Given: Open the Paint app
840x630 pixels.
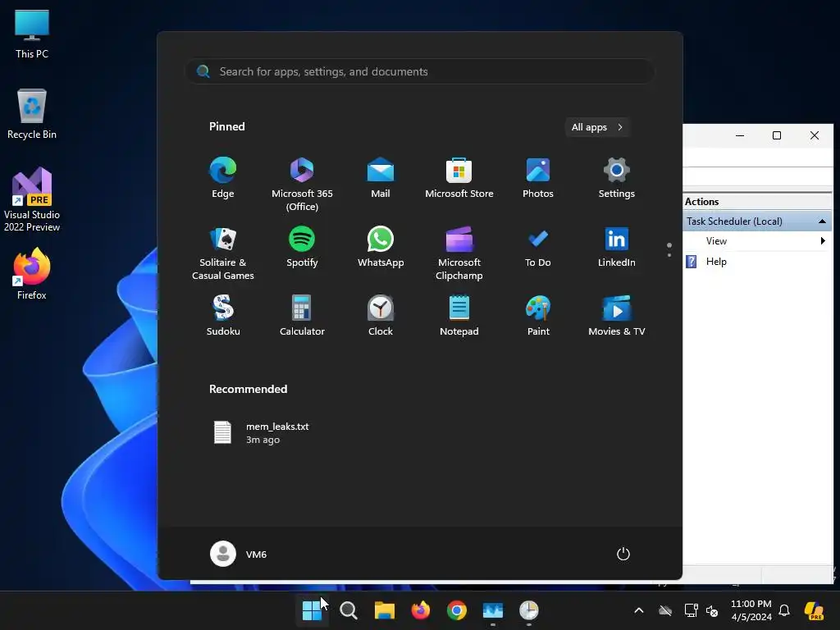Looking at the screenshot, I should [x=538, y=316].
